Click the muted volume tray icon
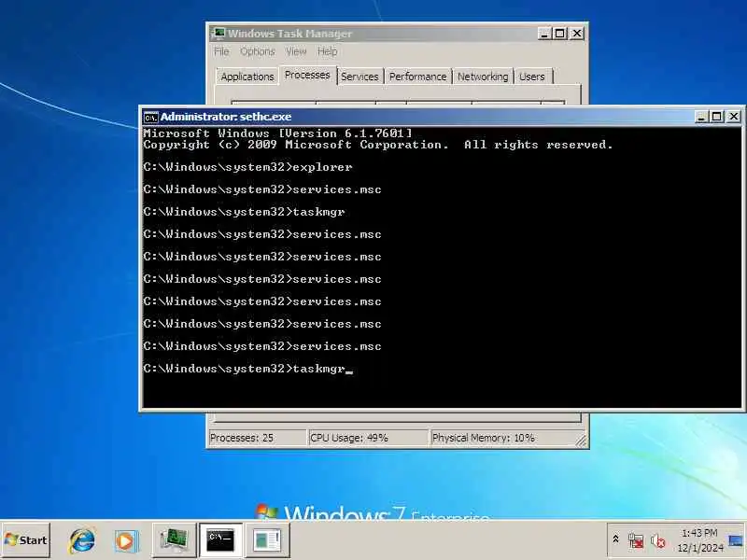The image size is (747, 560). coord(658,540)
